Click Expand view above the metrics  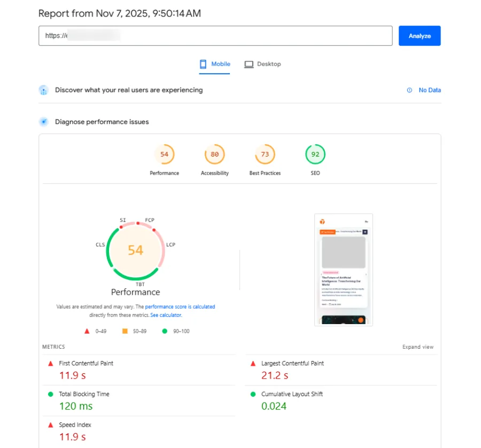point(418,347)
